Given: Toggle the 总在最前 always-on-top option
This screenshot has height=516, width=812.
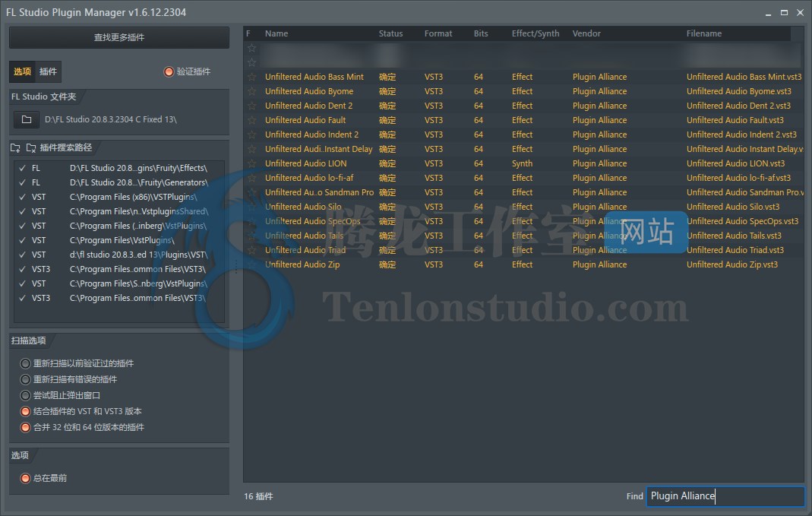Looking at the screenshot, I should pos(25,478).
